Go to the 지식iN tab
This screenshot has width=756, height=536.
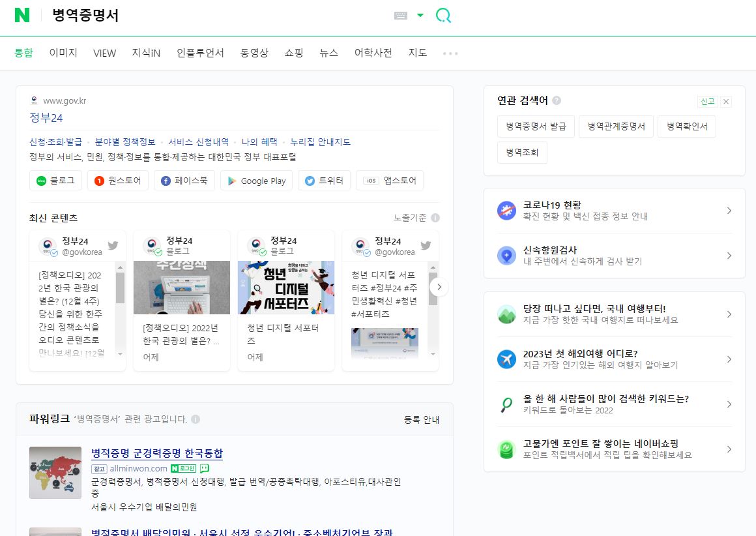tap(146, 53)
